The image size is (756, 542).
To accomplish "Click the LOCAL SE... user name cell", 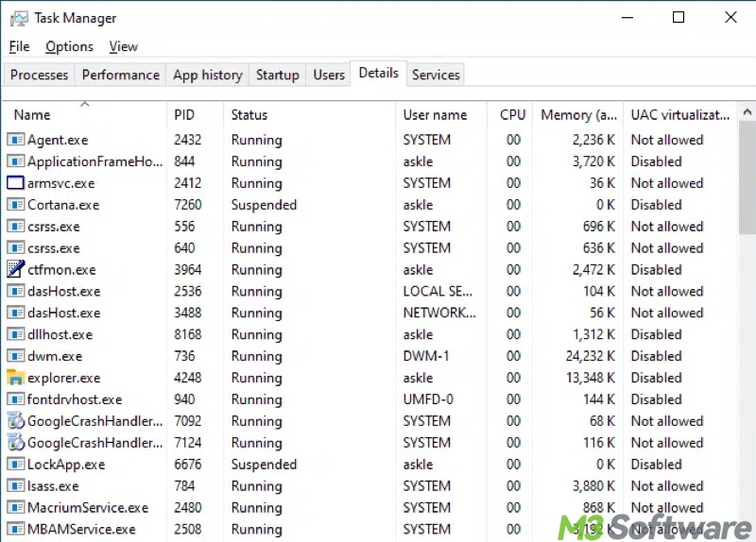I will pos(438,291).
